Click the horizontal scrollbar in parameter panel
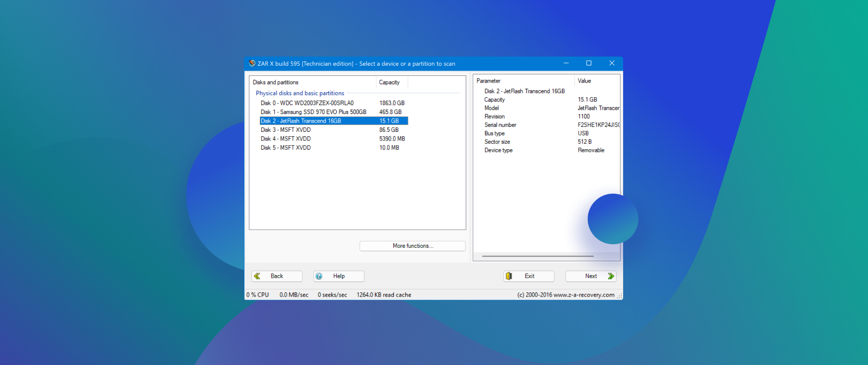The width and height of the screenshot is (868, 365). point(538,256)
